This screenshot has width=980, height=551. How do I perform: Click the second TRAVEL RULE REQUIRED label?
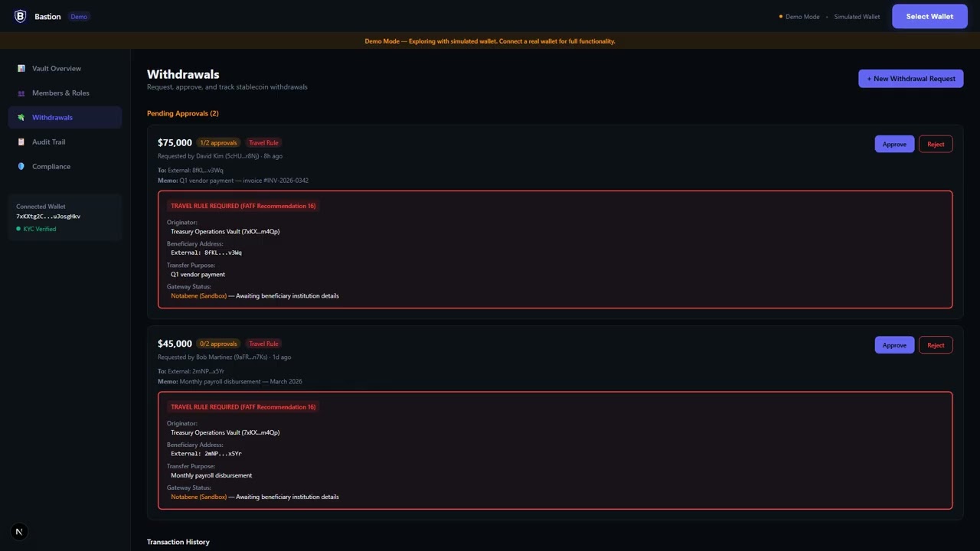[243, 407]
